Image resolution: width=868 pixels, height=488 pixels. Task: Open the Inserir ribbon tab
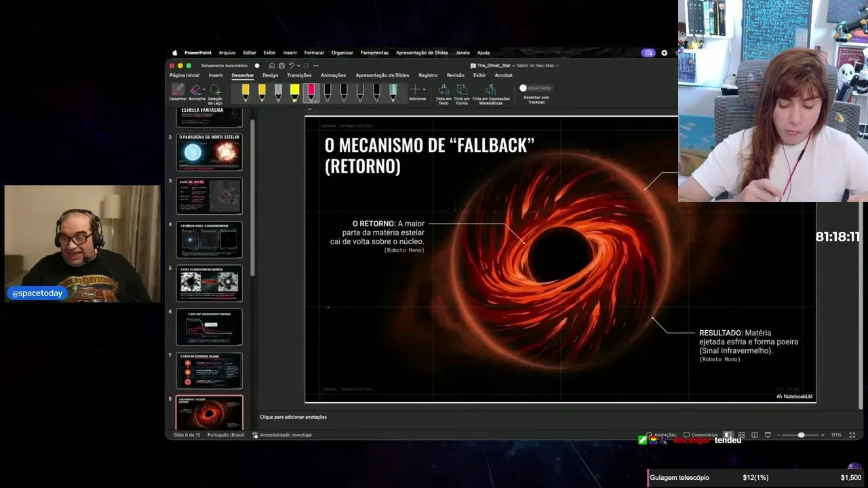pyautogui.click(x=216, y=75)
